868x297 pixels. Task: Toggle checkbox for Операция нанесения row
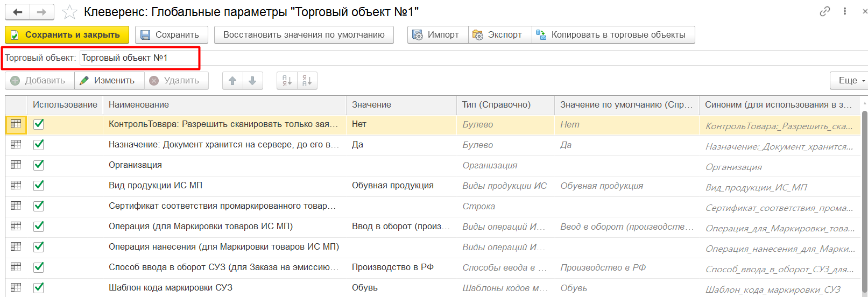39,246
